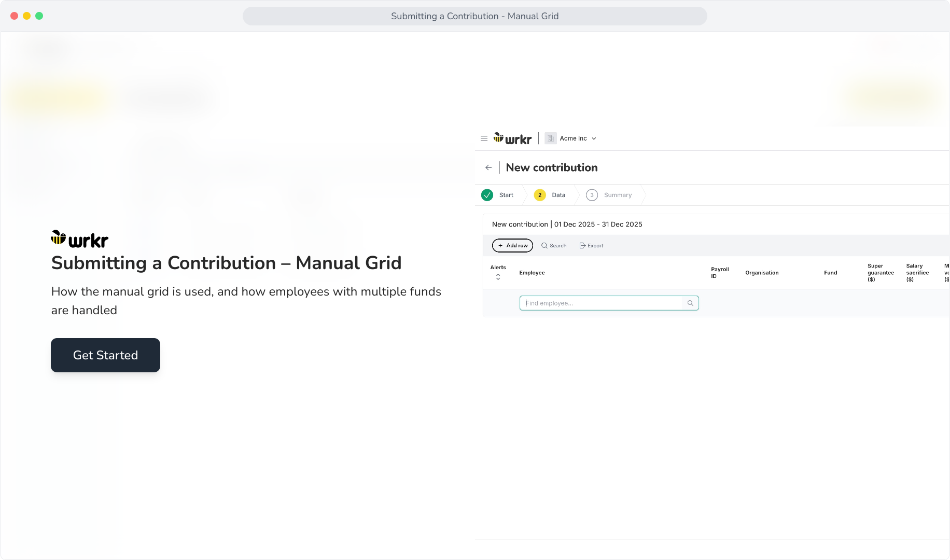Select the Fund column header
Image resolution: width=950 pixels, height=560 pixels.
[831, 273]
